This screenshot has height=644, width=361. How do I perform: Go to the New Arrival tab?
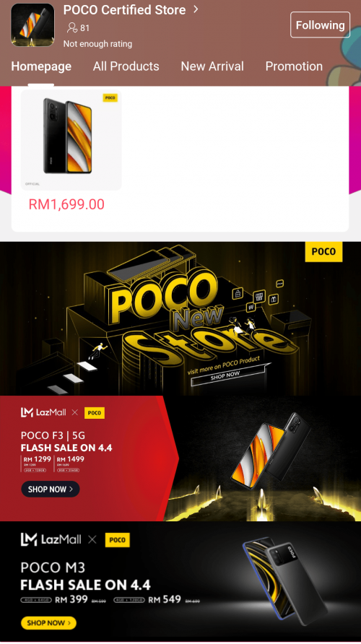[x=212, y=66]
